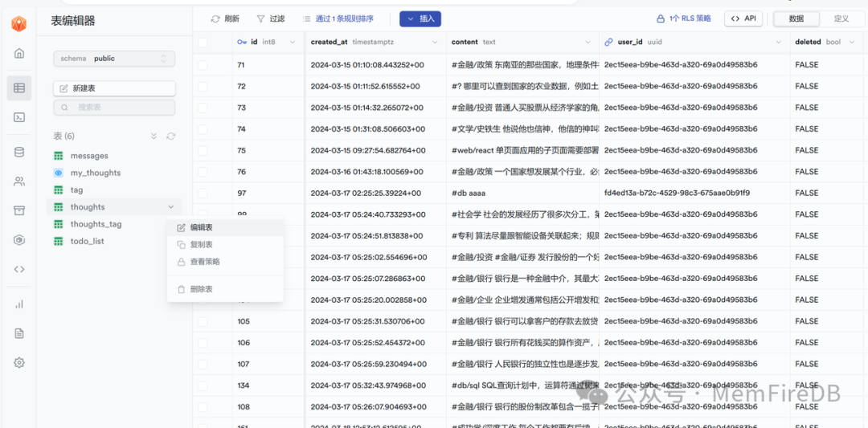The width and height of the screenshot is (868, 428).
Task: Open the SQL terminal sidebar icon
Action: click(x=18, y=117)
